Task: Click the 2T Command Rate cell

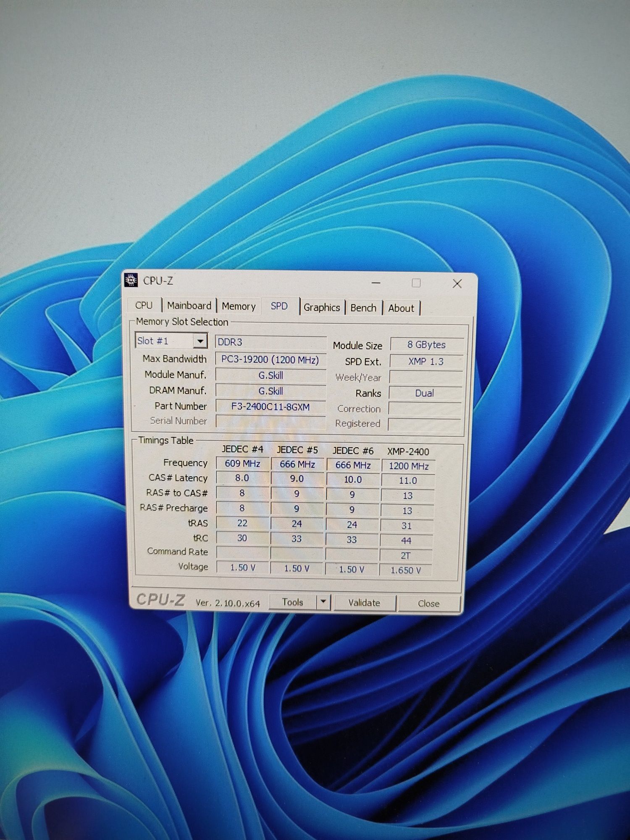Action: point(406,556)
